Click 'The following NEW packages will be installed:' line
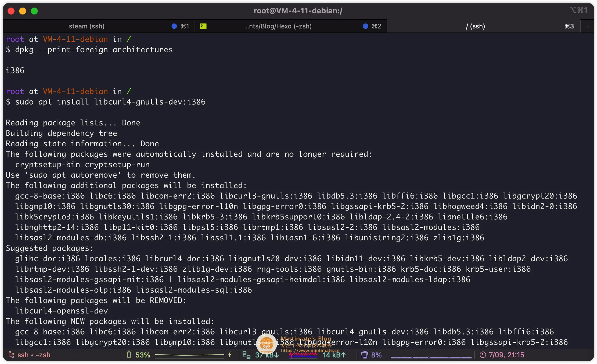 click(110, 321)
